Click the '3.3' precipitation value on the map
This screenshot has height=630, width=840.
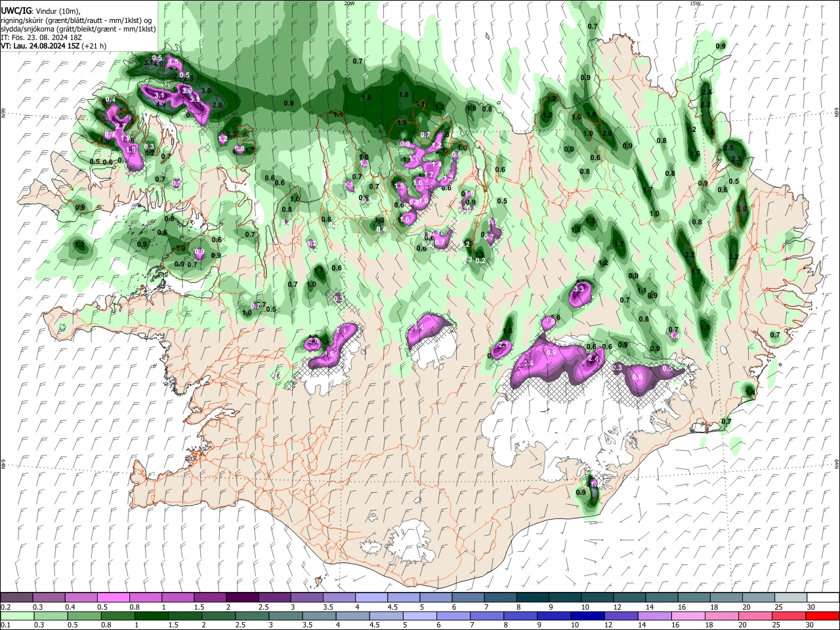click(579, 289)
